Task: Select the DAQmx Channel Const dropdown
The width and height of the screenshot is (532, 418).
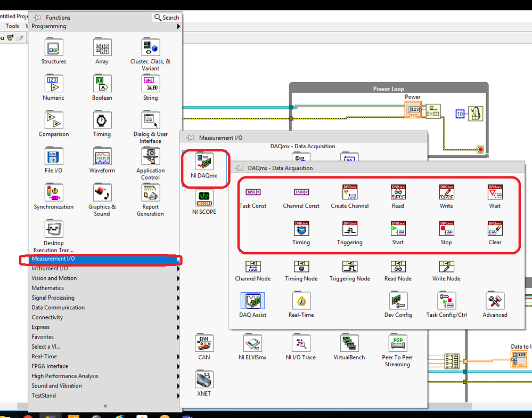Action: (301, 192)
